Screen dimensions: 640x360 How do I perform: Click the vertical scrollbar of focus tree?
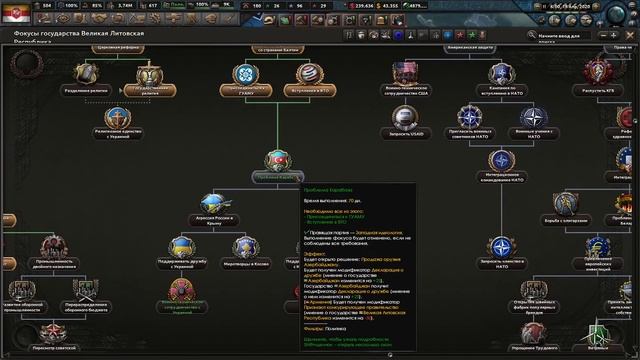pyautogui.click(x=635, y=121)
